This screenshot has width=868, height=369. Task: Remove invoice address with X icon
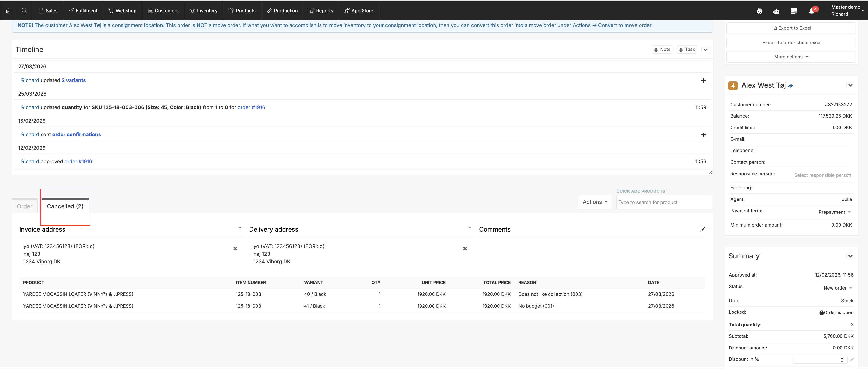[x=235, y=249]
